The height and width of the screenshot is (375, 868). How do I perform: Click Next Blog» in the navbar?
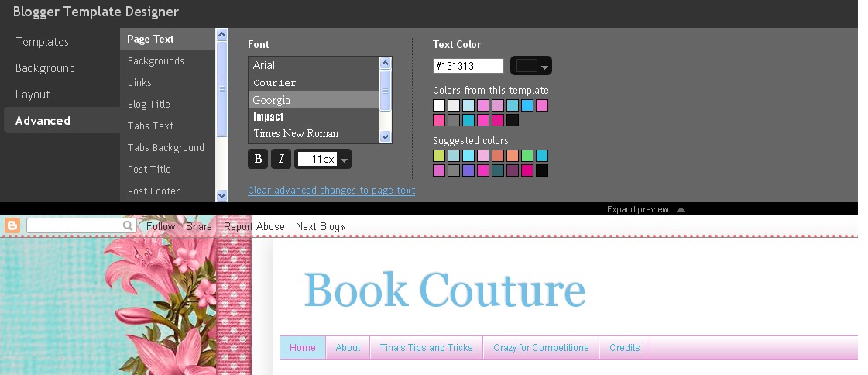320,226
